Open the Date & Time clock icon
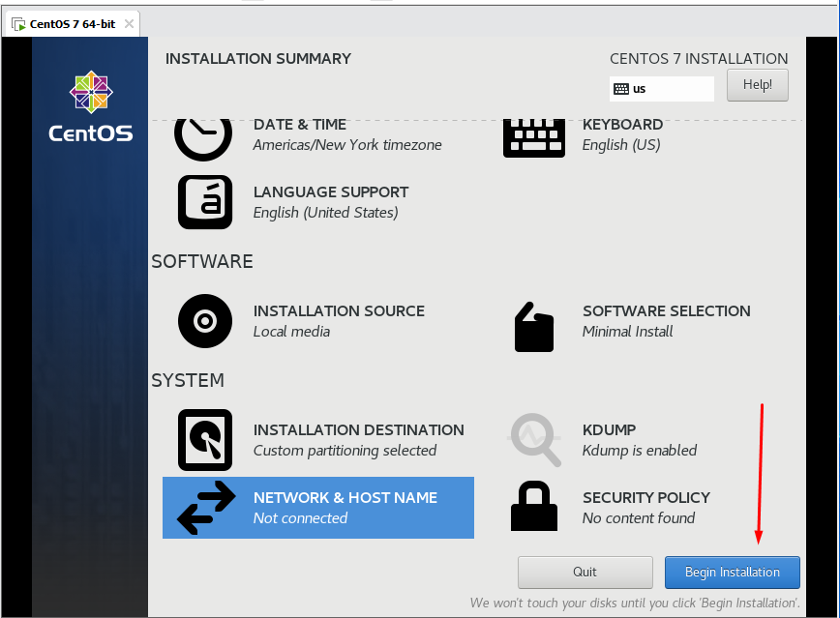This screenshot has height=618, width=840. click(x=203, y=138)
